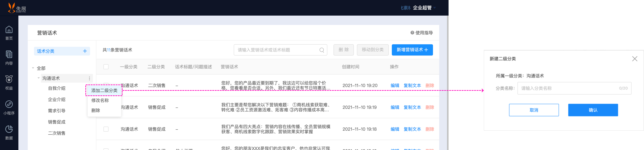
Task: Select 企业介绍 in the category tree
Action: point(57,99)
